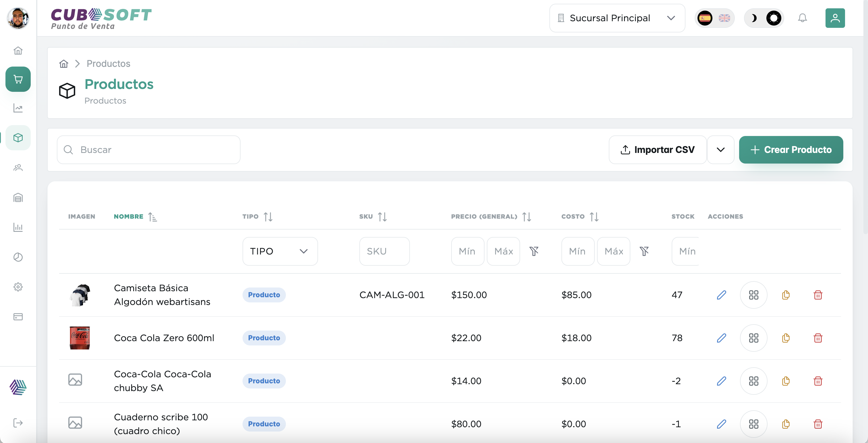Click the Producto badge for Coca Cola Zero

pyautogui.click(x=264, y=338)
